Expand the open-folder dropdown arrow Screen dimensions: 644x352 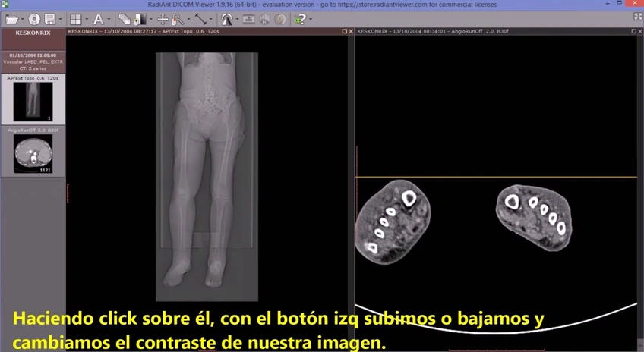point(22,19)
